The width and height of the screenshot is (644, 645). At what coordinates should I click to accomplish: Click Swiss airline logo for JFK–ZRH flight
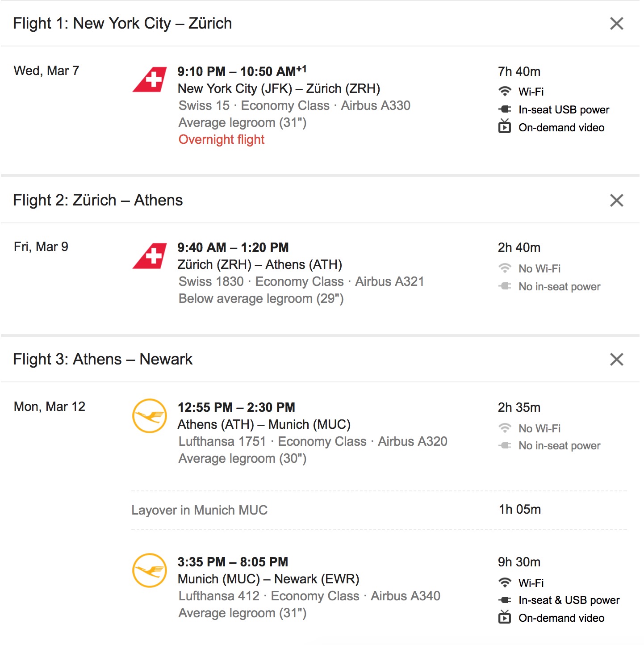(x=150, y=80)
